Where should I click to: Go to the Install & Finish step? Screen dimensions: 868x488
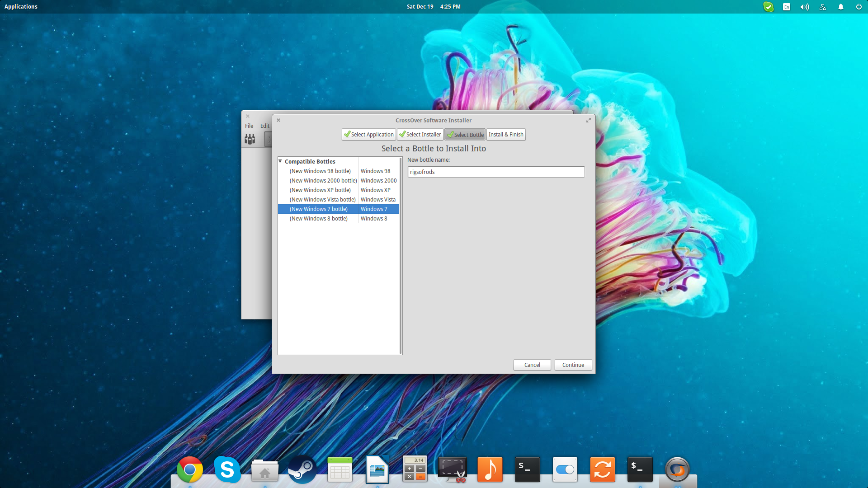(506, 135)
